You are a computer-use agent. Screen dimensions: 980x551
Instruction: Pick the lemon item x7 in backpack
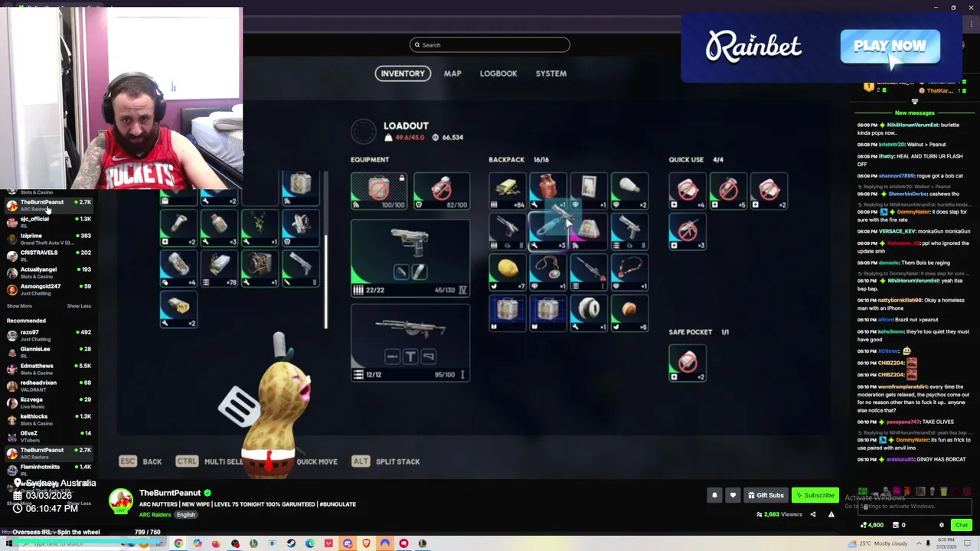point(508,272)
